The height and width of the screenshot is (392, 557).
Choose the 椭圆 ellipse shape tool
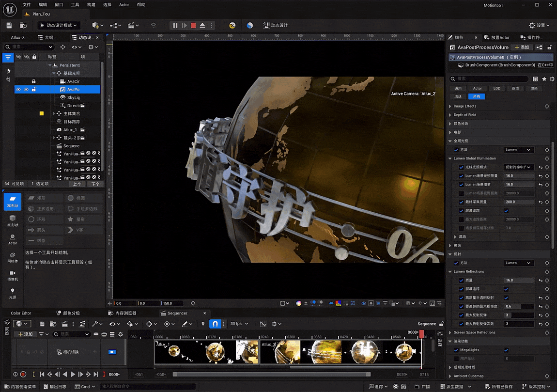point(84,198)
